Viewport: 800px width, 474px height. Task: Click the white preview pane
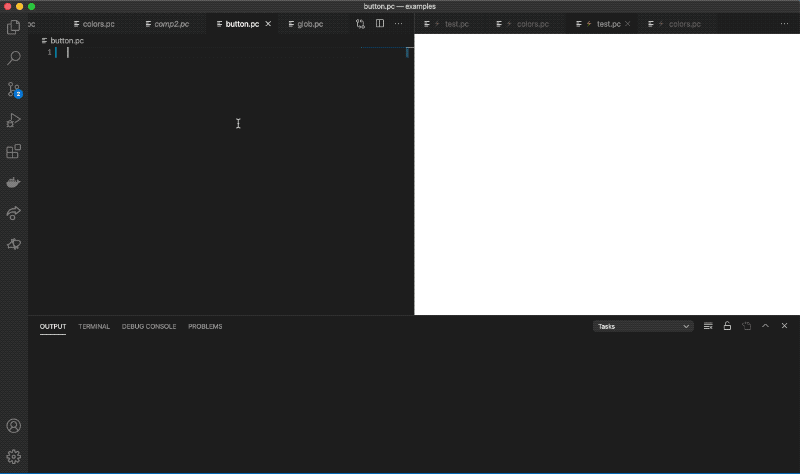click(x=607, y=174)
